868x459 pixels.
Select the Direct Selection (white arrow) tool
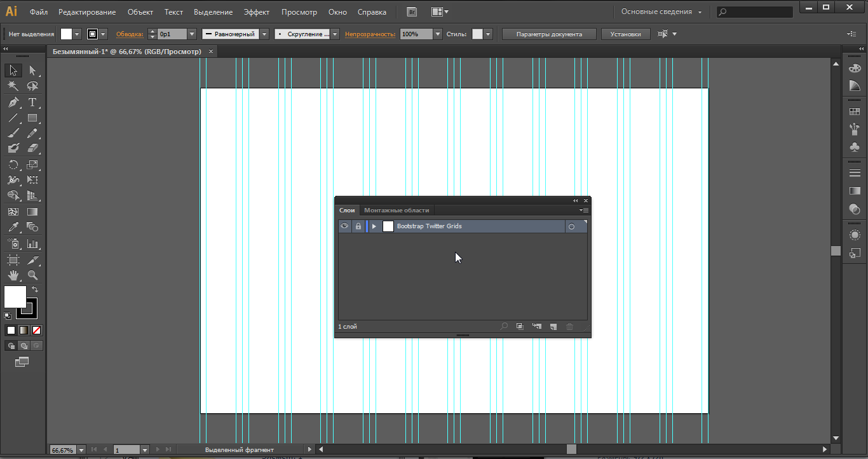(32, 71)
